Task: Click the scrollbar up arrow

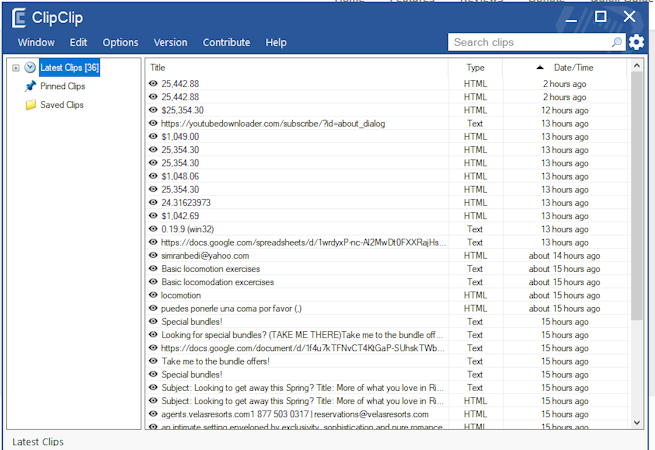Action: click(637, 66)
